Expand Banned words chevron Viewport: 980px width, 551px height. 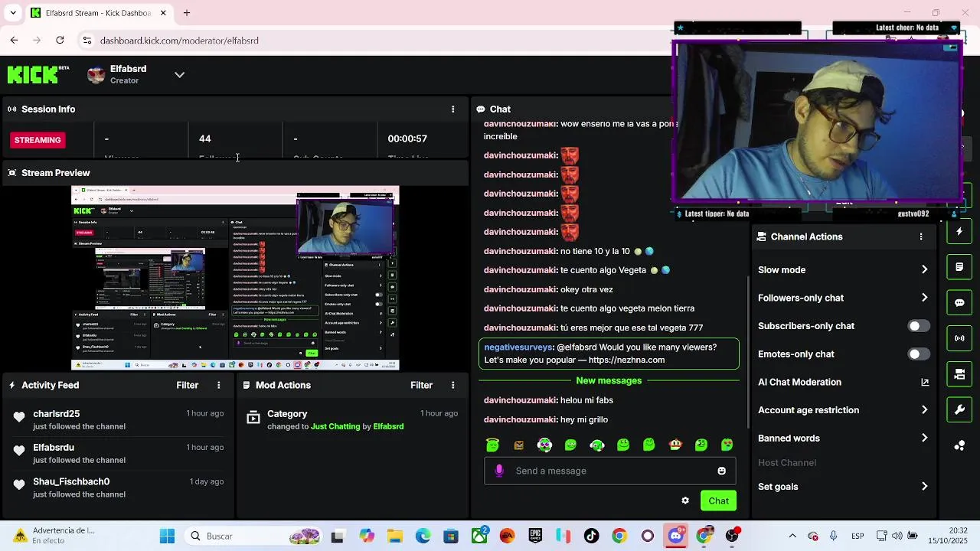pos(924,439)
